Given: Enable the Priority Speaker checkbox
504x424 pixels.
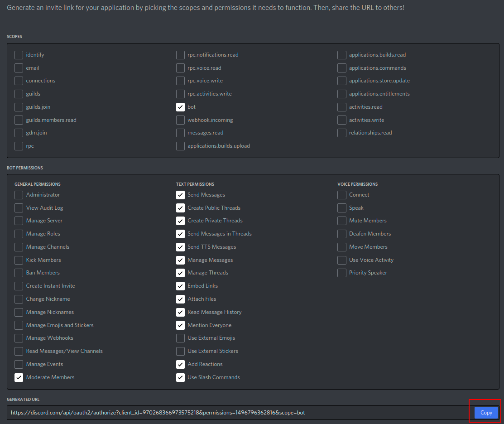Looking at the screenshot, I should coord(341,273).
